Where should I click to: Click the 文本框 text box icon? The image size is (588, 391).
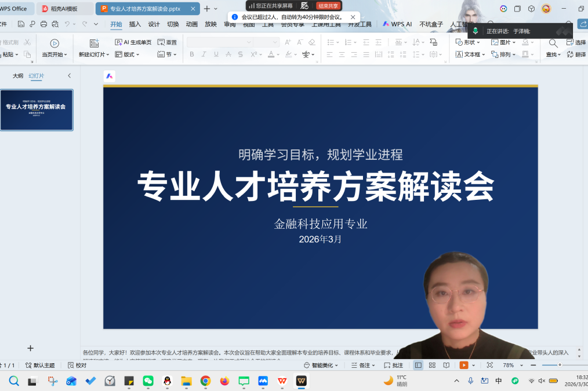[469, 54]
